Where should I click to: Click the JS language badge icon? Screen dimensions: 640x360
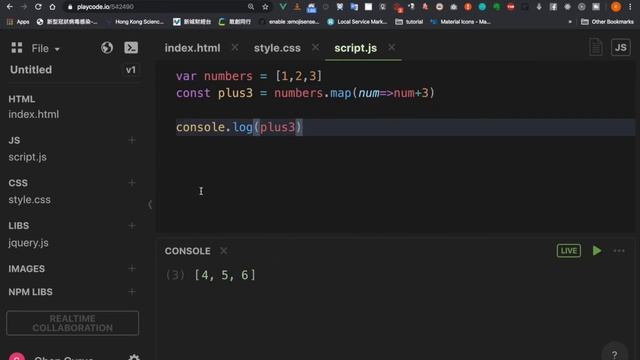[x=620, y=47]
